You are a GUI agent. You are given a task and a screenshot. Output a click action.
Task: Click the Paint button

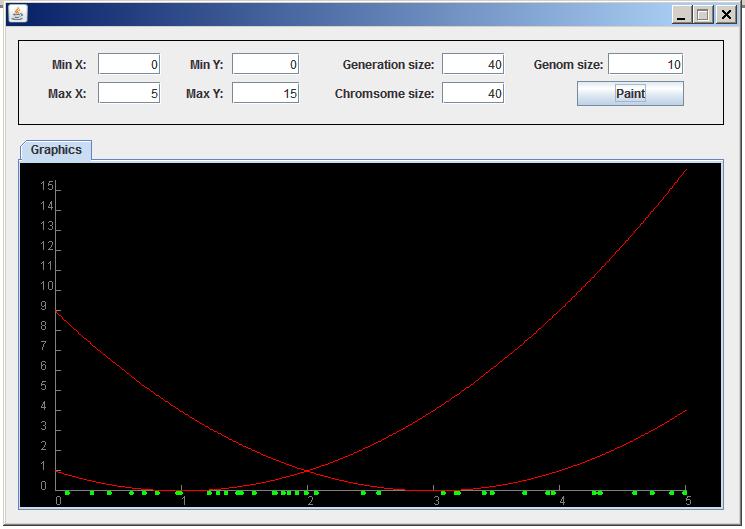pos(630,94)
